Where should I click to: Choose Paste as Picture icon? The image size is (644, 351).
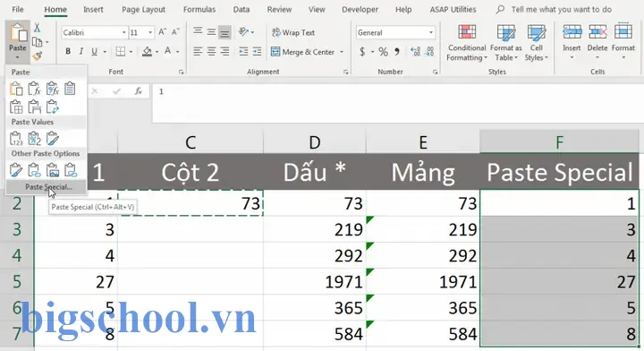pyautogui.click(x=52, y=170)
